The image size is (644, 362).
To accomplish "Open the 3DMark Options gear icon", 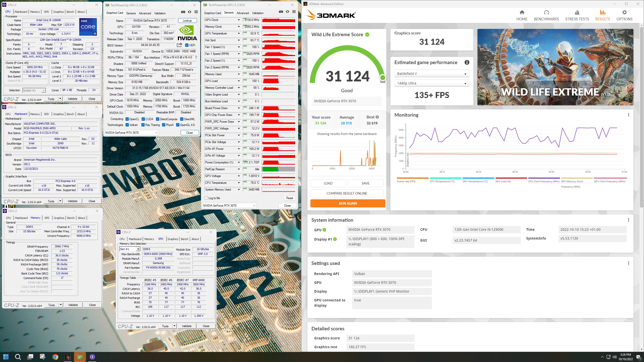I will click(x=624, y=12).
